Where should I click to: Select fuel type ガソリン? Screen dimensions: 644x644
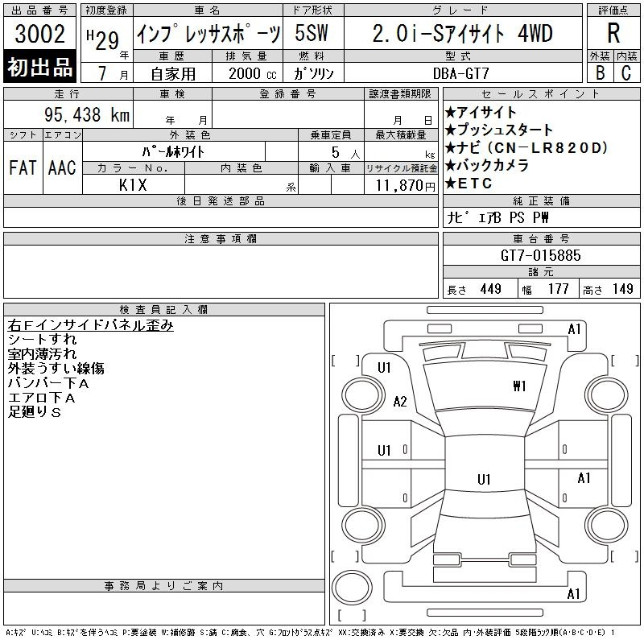[314, 73]
